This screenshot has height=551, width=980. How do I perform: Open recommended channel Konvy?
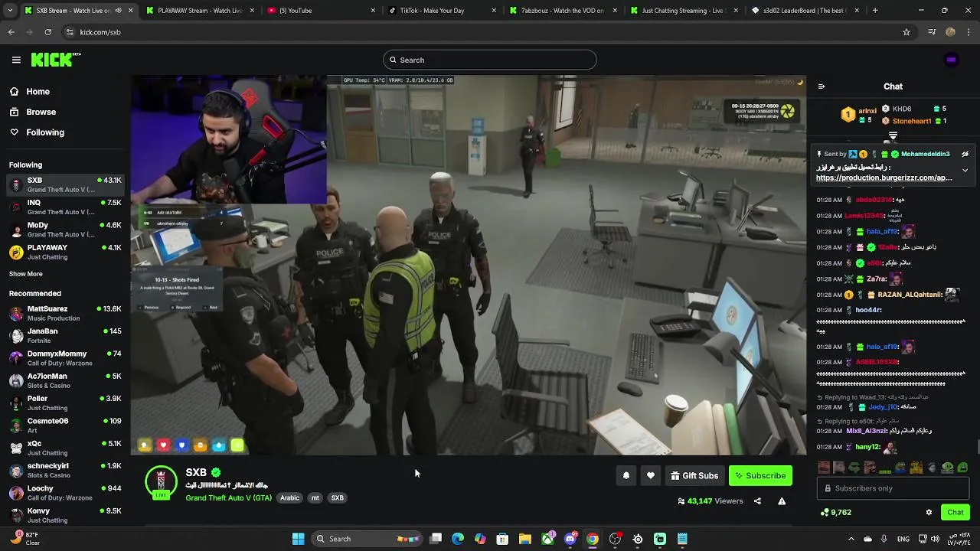click(65, 515)
